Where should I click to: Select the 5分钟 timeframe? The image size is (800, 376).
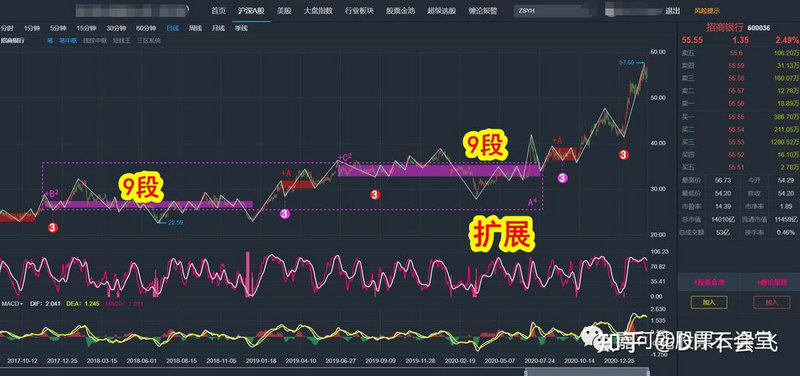[x=58, y=29]
